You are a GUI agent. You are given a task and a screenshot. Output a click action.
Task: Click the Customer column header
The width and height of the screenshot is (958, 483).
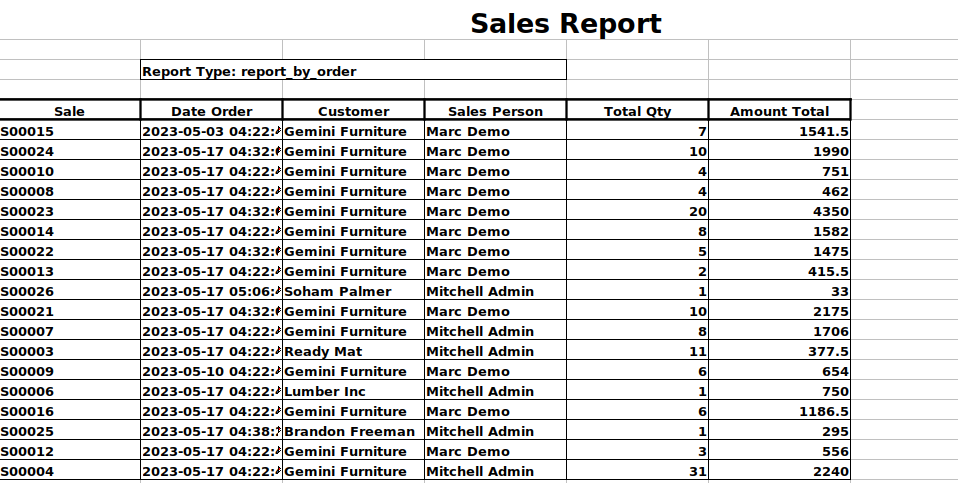point(353,111)
